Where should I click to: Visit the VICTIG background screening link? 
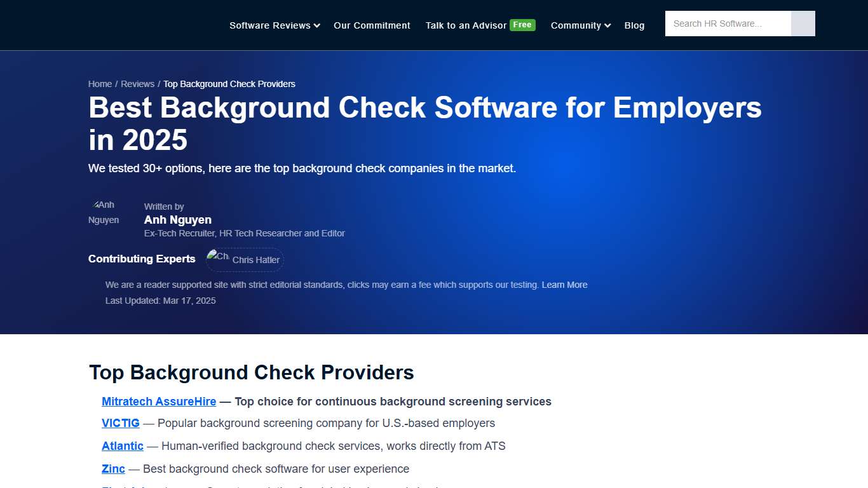(120, 423)
